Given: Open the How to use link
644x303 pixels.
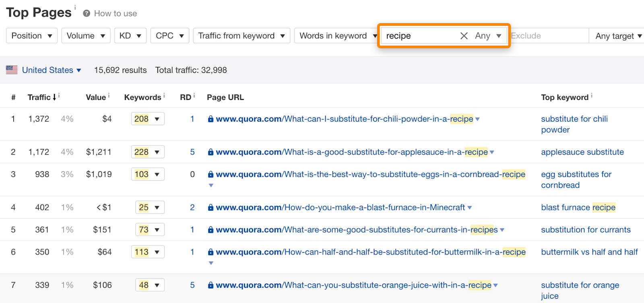Looking at the screenshot, I should [x=116, y=13].
